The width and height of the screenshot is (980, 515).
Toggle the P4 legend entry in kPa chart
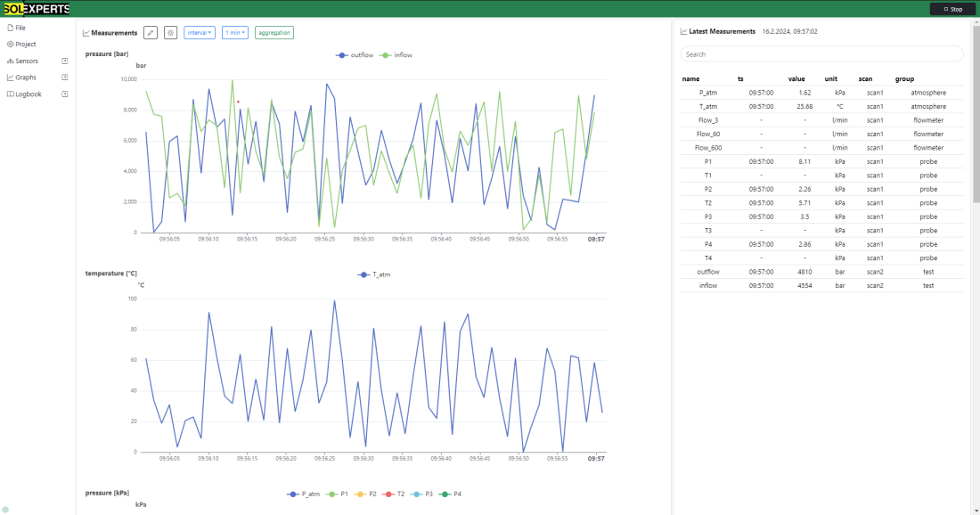[x=451, y=494]
